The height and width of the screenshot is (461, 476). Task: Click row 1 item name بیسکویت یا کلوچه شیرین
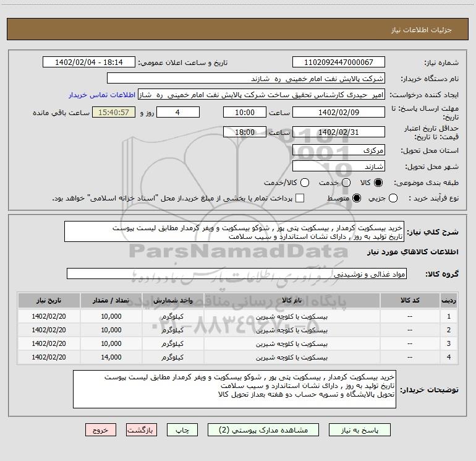292,317
